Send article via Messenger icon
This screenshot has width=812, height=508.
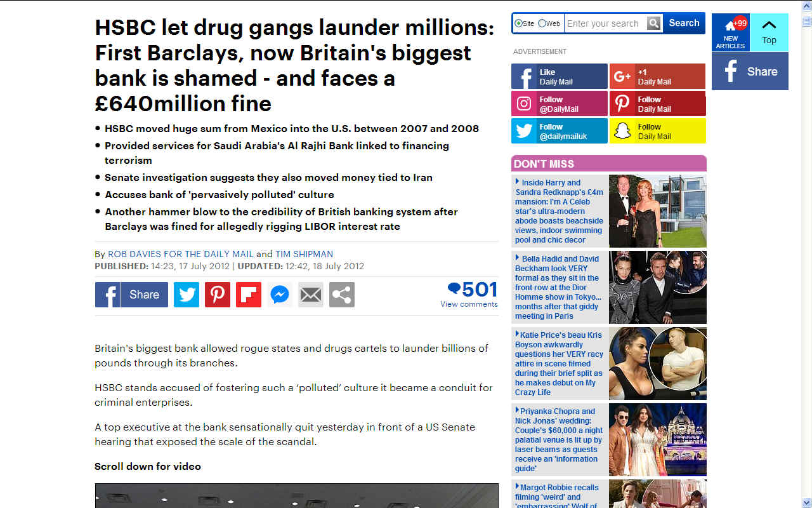tap(280, 295)
